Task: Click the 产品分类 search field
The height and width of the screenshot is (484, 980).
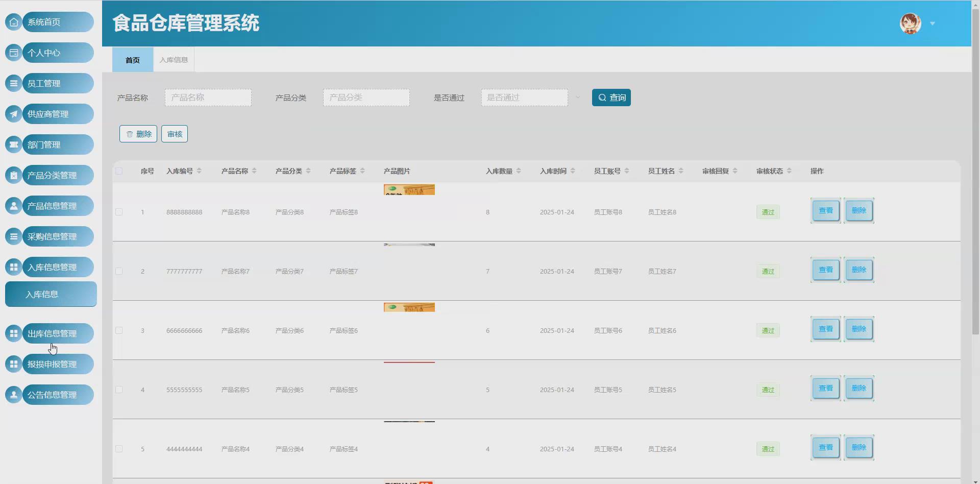Action: [x=366, y=98]
